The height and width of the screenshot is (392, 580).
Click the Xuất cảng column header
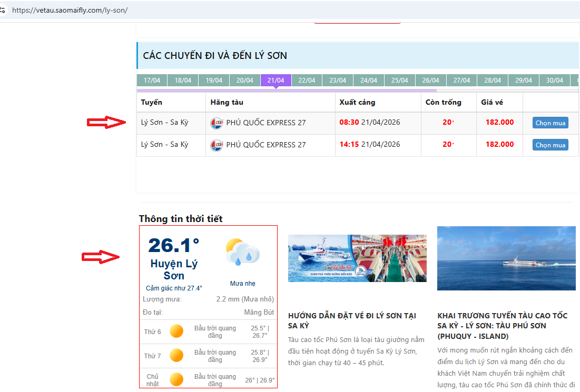pyautogui.click(x=357, y=103)
